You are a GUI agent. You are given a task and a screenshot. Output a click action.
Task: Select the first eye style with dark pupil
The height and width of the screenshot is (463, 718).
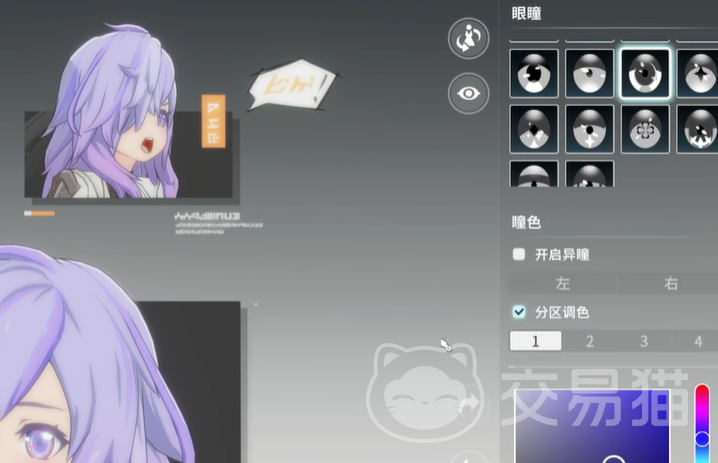534,73
